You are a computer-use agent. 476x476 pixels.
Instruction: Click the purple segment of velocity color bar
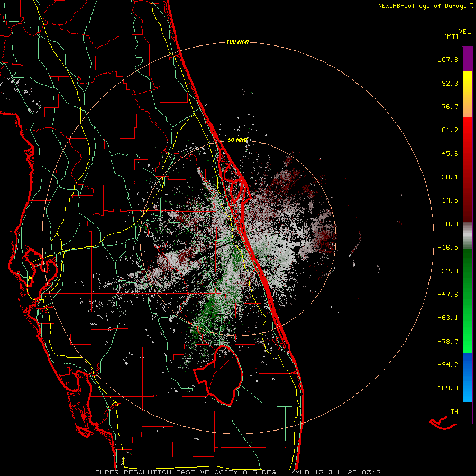coord(467,59)
